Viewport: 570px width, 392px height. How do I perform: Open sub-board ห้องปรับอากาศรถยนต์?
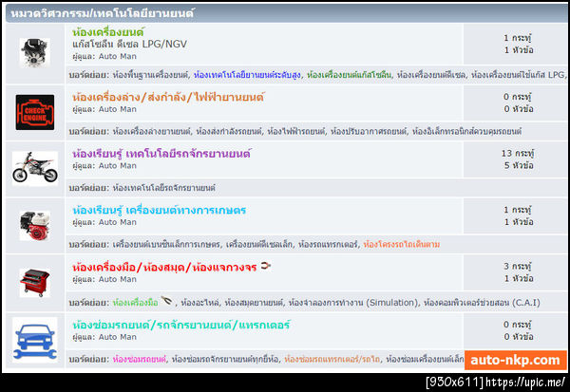tap(369, 131)
